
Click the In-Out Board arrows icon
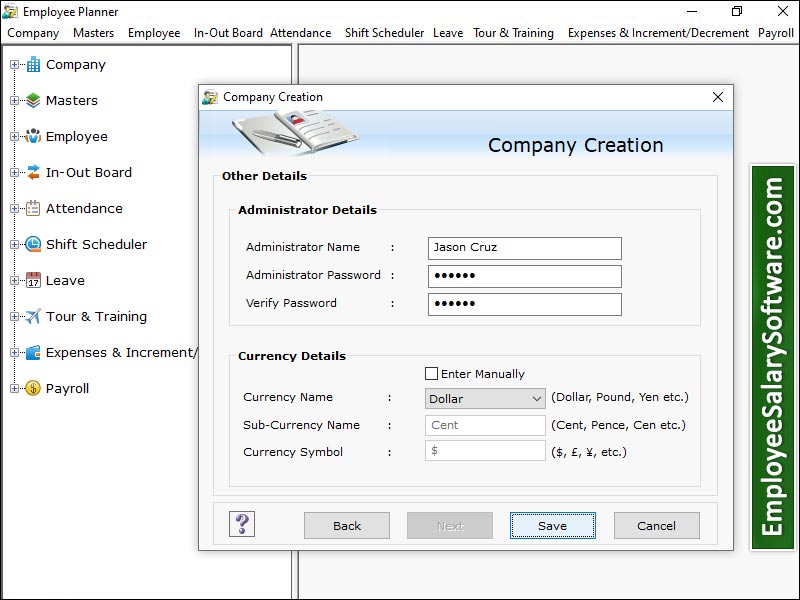(x=33, y=173)
